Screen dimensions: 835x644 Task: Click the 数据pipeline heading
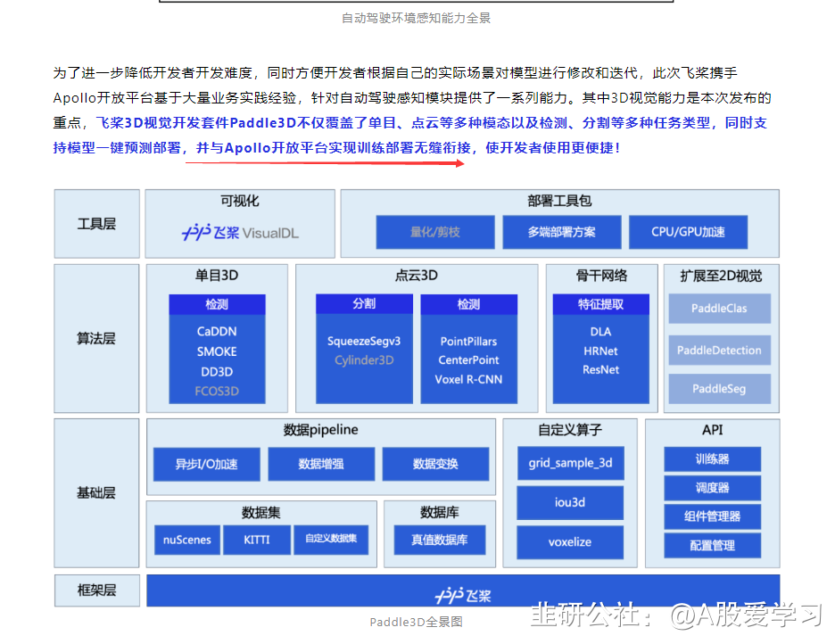pos(320,430)
